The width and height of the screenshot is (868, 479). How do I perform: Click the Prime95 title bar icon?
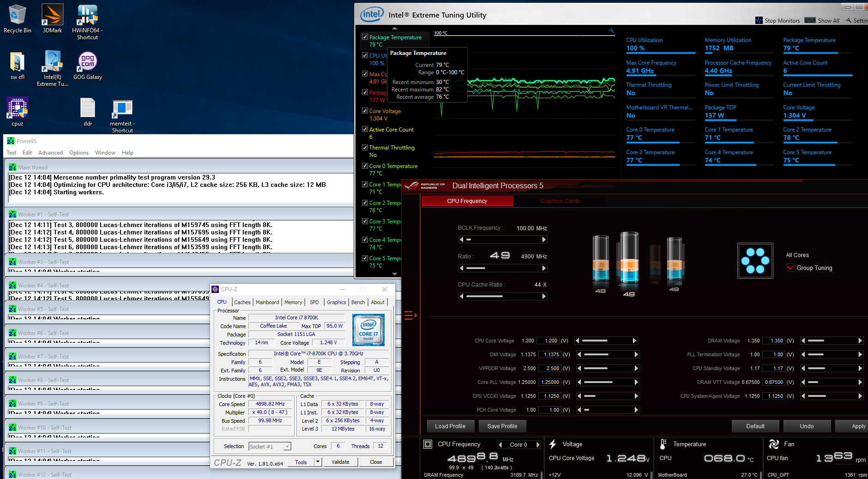tap(11, 141)
